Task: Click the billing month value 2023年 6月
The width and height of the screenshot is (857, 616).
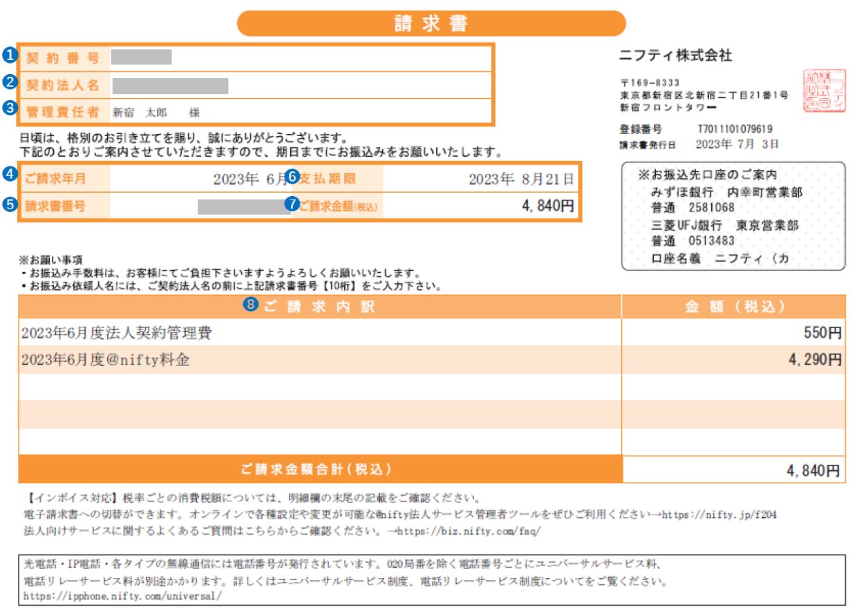Action: click(x=251, y=180)
